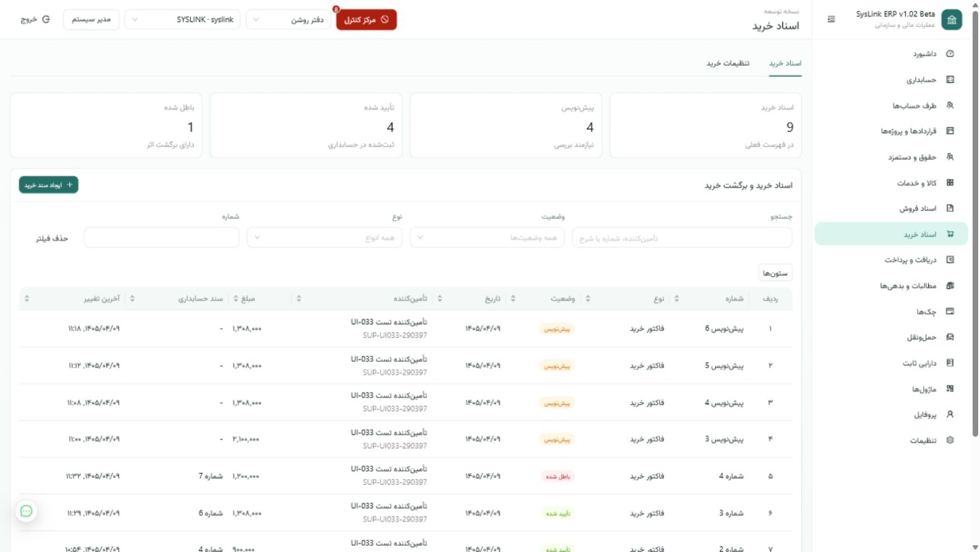Switch to تنظیمات خرید tab
This screenshot has width=980, height=552.
click(728, 64)
